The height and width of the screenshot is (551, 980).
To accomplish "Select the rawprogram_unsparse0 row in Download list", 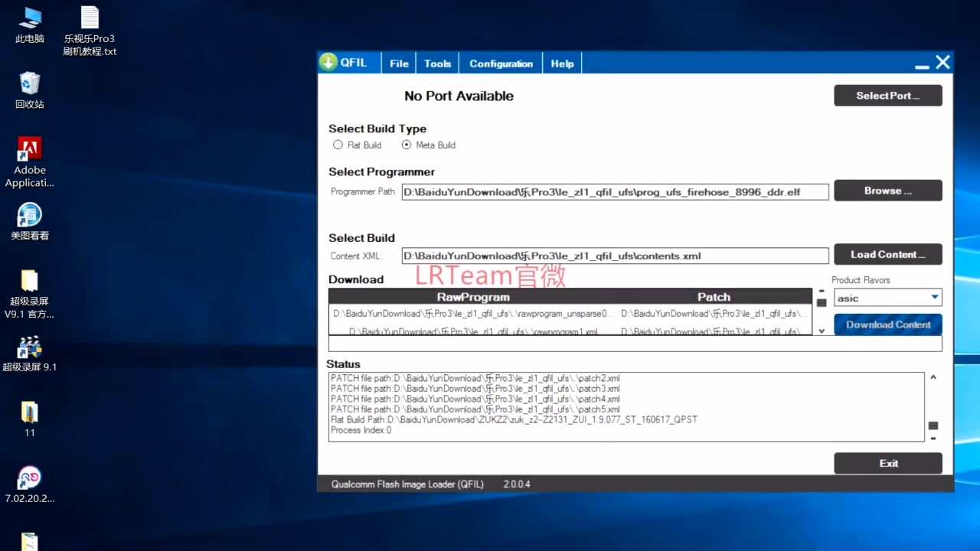I will coord(570,314).
